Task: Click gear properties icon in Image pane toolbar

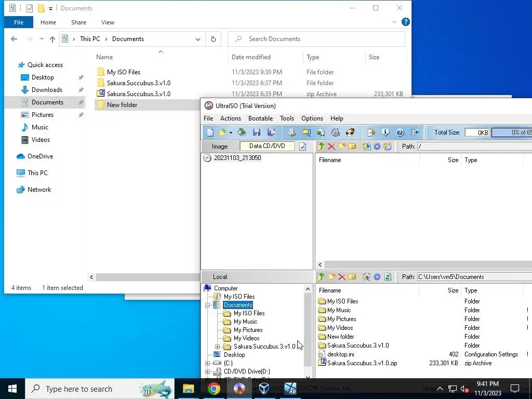Action: coord(377,146)
